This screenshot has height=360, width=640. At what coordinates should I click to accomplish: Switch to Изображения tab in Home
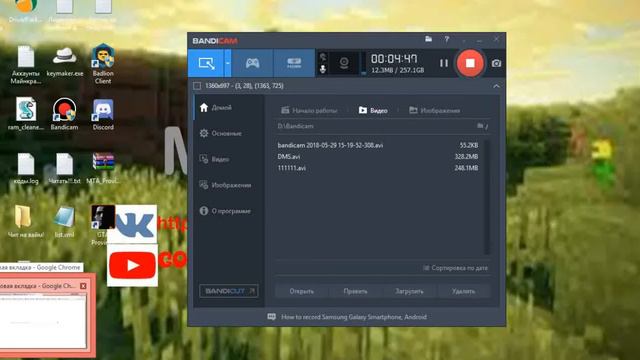(435, 110)
